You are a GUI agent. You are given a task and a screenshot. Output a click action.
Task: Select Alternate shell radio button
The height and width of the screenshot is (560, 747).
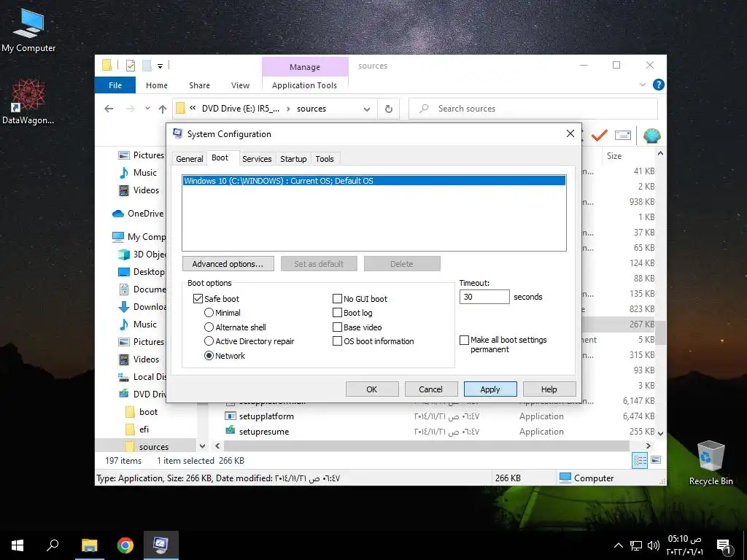point(209,327)
